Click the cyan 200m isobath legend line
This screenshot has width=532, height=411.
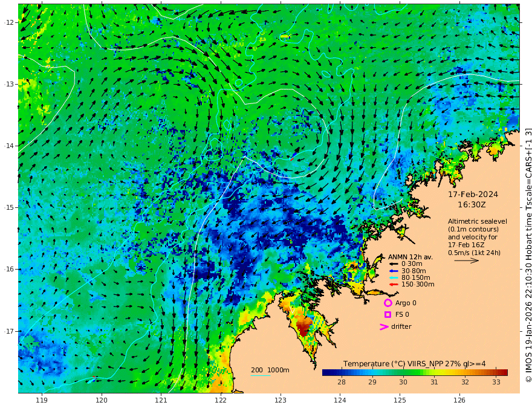261,375
